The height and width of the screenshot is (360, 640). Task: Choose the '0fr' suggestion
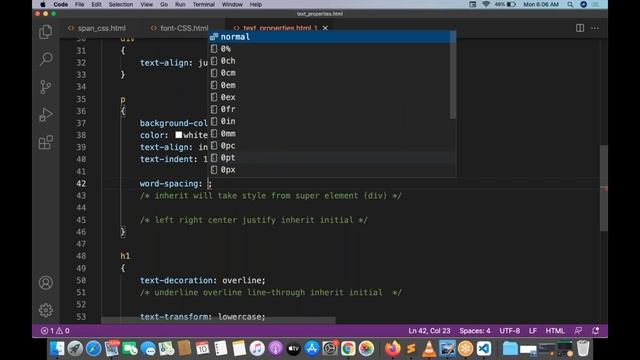coord(329,109)
